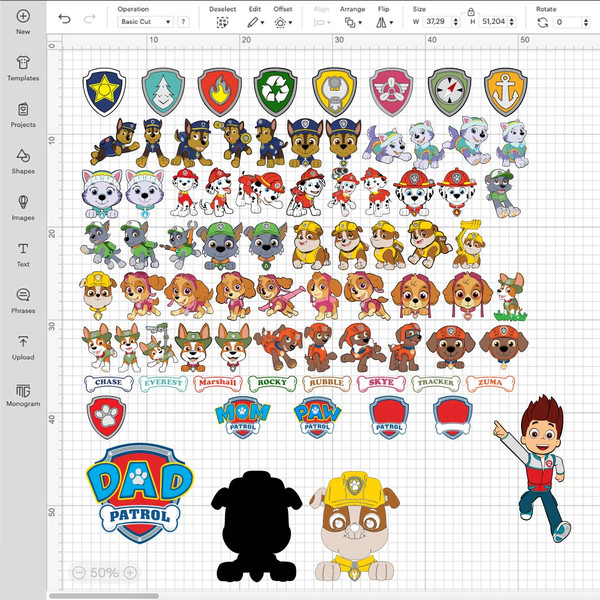The image size is (600, 600).
Task: Open the Basic Cut operation dropdown
Action: [145, 22]
